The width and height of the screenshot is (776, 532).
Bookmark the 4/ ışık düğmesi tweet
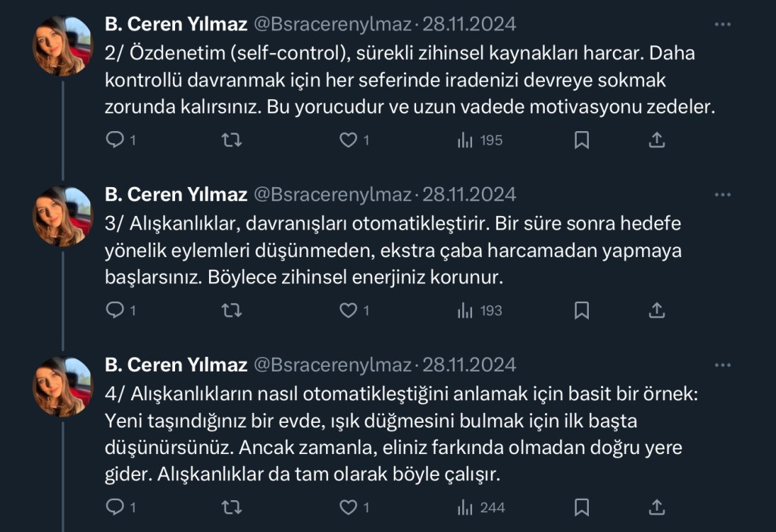(581, 507)
